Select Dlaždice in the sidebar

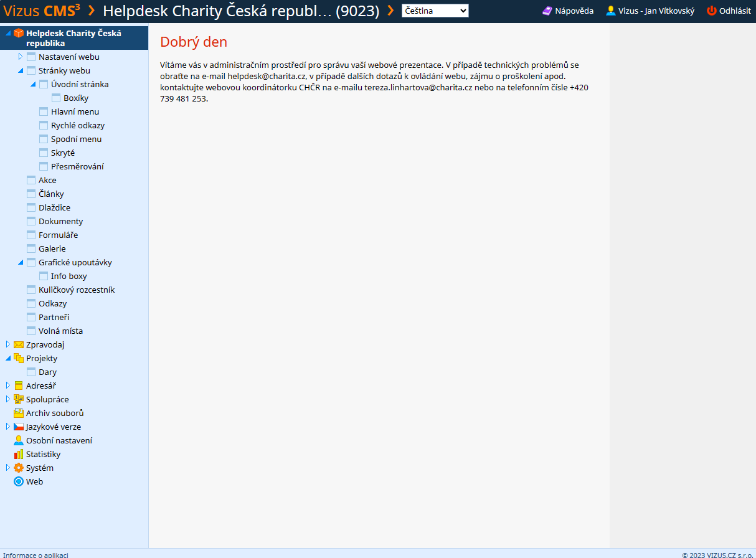tap(54, 207)
